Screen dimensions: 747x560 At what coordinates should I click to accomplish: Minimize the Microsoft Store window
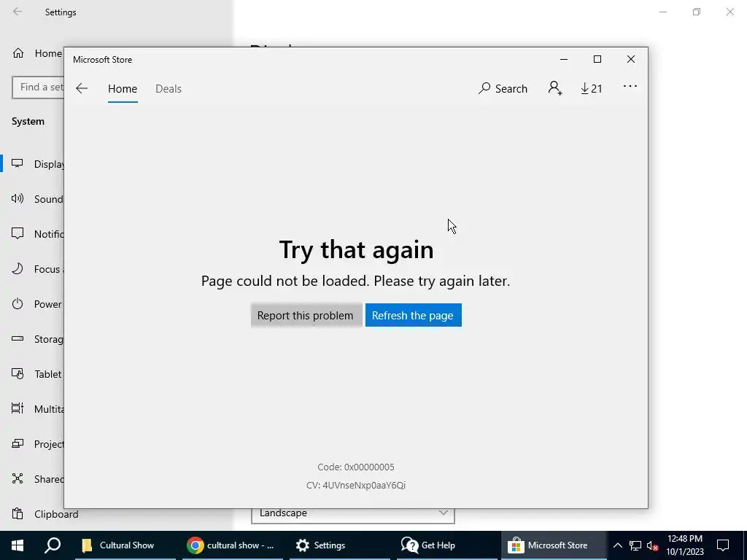[564, 60]
